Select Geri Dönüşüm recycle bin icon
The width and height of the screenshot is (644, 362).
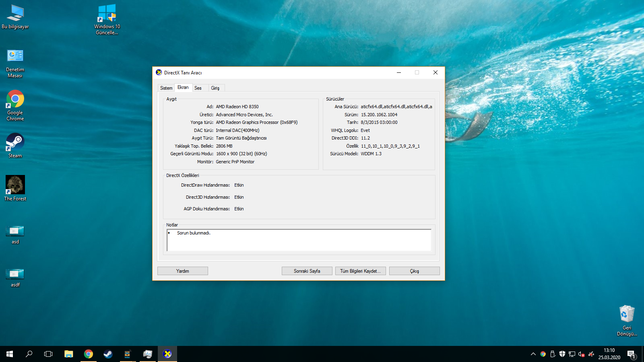[x=627, y=321]
